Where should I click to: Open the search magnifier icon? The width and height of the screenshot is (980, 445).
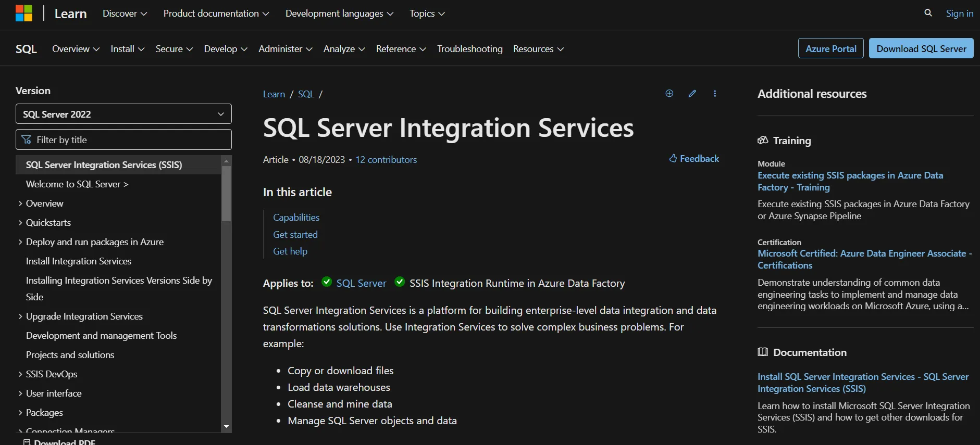click(x=928, y=13)
